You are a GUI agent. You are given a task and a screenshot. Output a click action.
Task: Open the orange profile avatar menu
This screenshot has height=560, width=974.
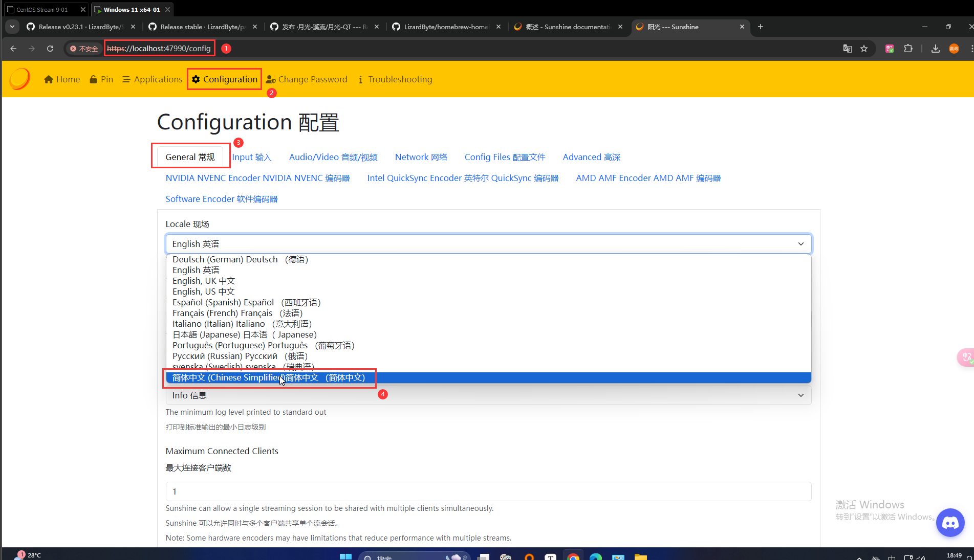click(954, 49)
